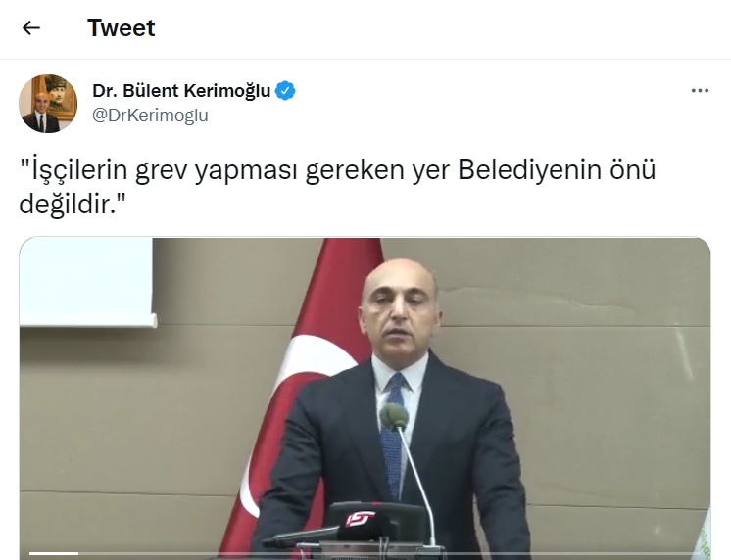This screenshot has width=731, height=560.
Task: Play the embedded tweet video
Action: click(365, 398)
